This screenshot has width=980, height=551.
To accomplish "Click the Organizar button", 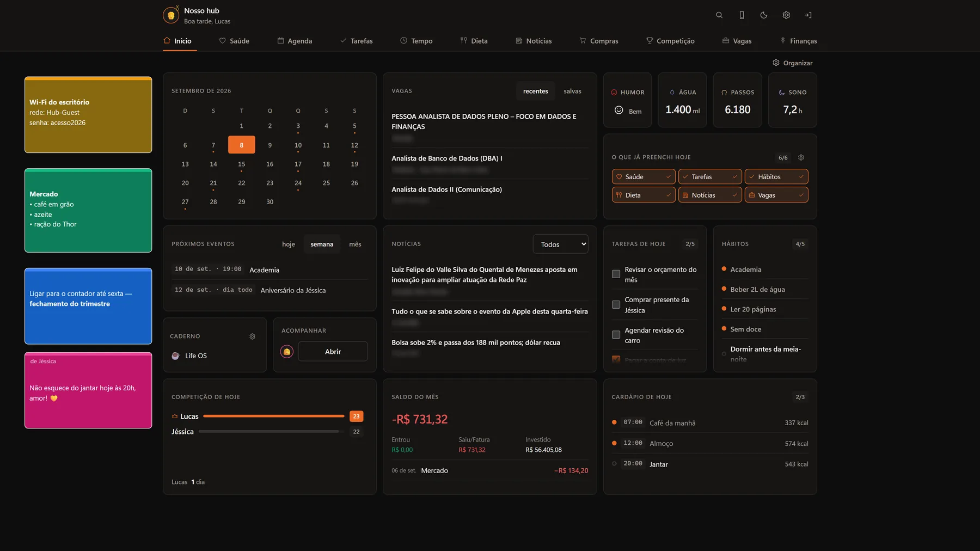I will click(x=793, y=63).
